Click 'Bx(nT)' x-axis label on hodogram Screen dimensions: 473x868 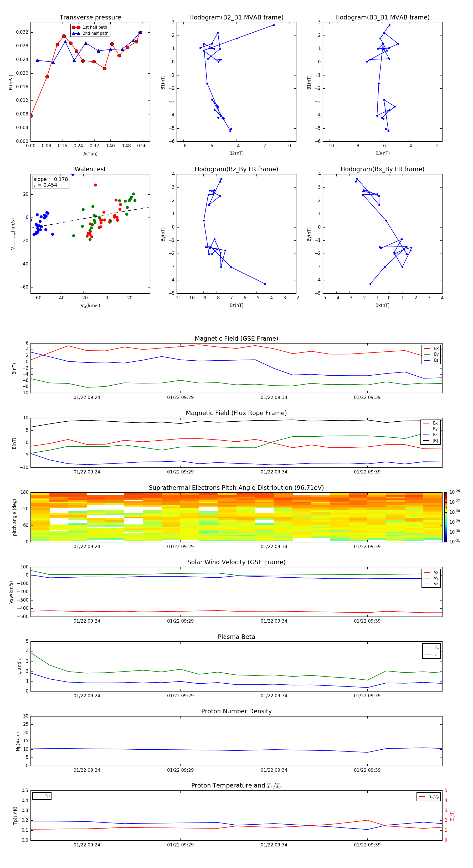pos(382,305)
